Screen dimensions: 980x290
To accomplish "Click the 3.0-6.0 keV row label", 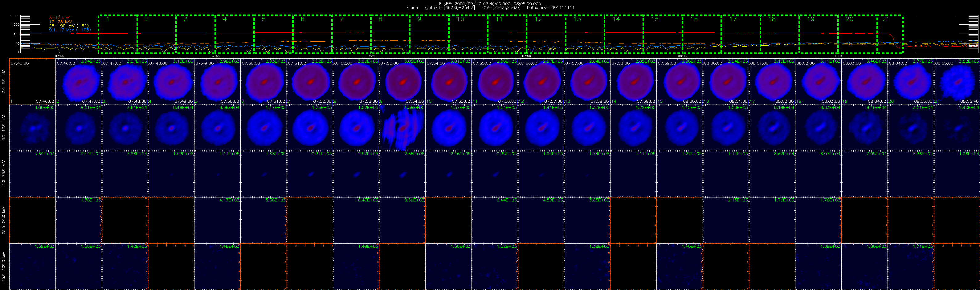I will (4, 81).
